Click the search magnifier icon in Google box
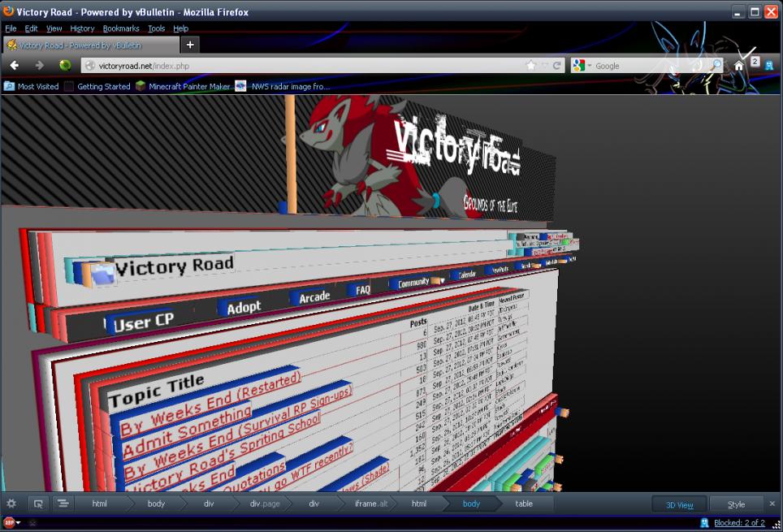This screenshot has width=783, height=532. tap(716, 66)
